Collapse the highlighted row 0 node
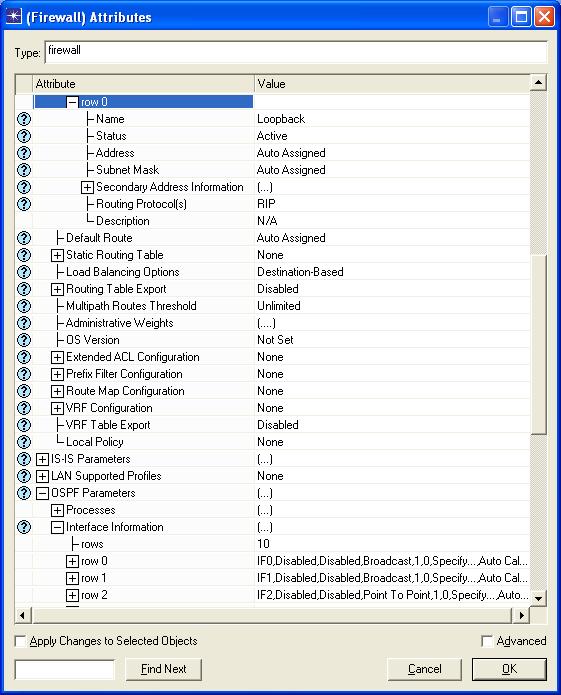Viewport: 561px width, 695px height. (72, 102)
